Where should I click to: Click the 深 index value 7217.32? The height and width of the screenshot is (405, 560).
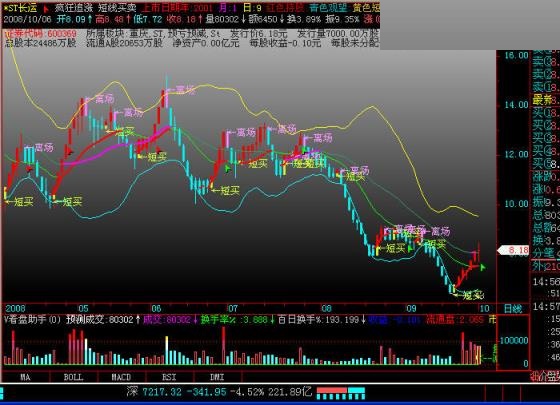click(162, 392)
